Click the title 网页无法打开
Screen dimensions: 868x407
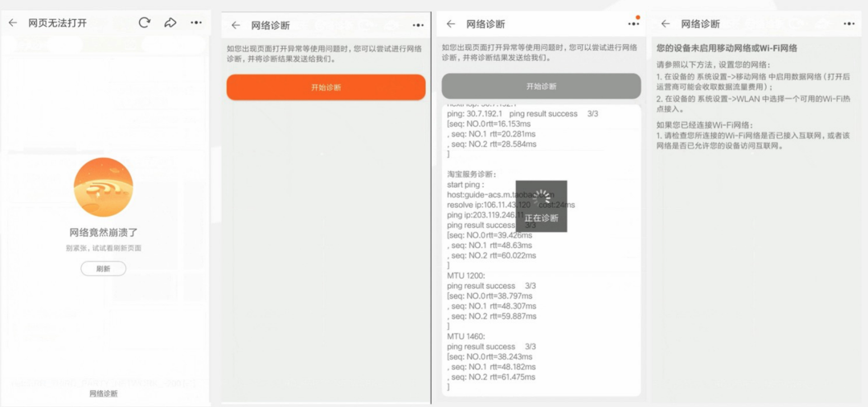(x=58, y=23)
